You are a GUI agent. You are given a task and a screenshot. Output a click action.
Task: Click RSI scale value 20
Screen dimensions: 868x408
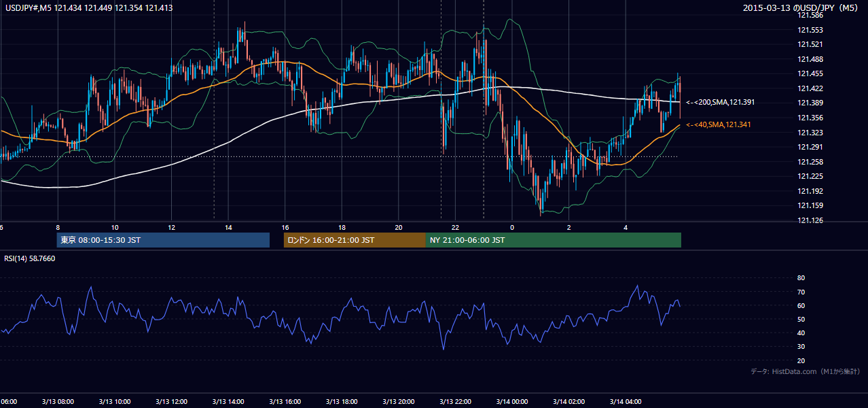point(801,360)
